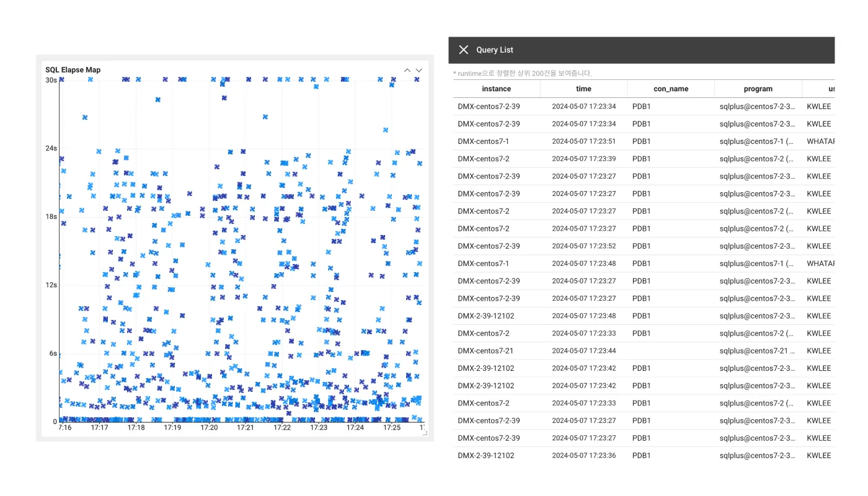Select the DMX-centos7-21 instance row
This screenshot has height=496, width=868.
pos(644,351)
